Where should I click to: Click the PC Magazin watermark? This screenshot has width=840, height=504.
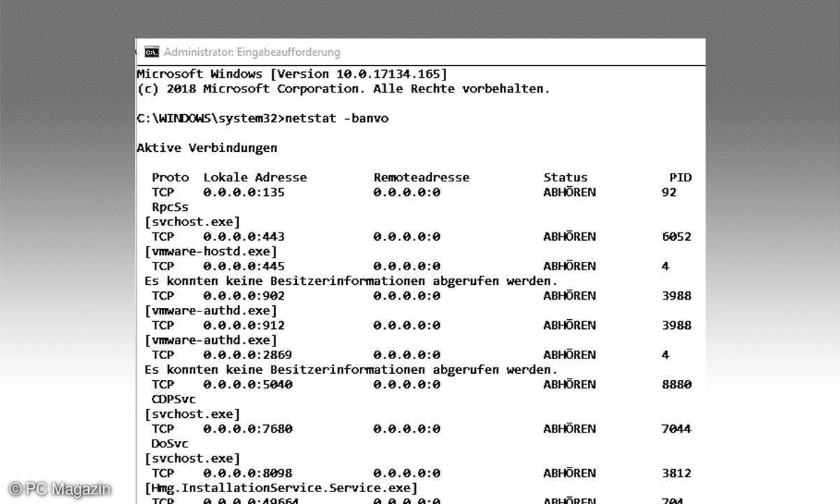59,489
